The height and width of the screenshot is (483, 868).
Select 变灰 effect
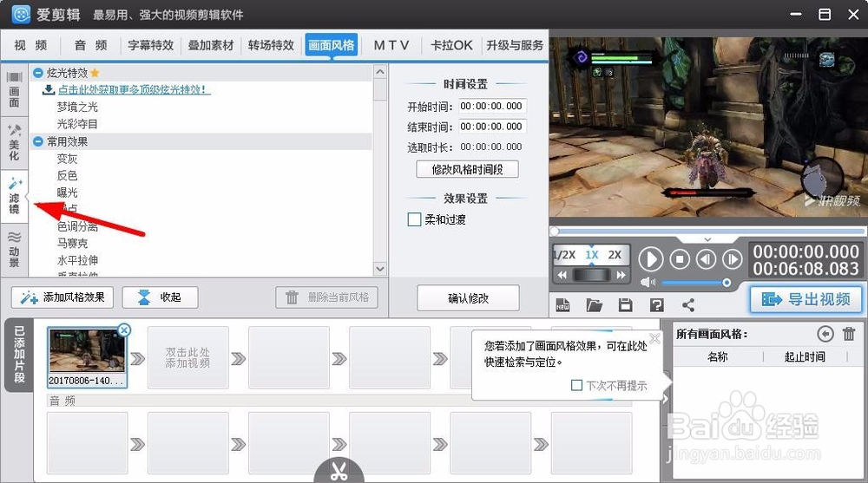(67, 159)
